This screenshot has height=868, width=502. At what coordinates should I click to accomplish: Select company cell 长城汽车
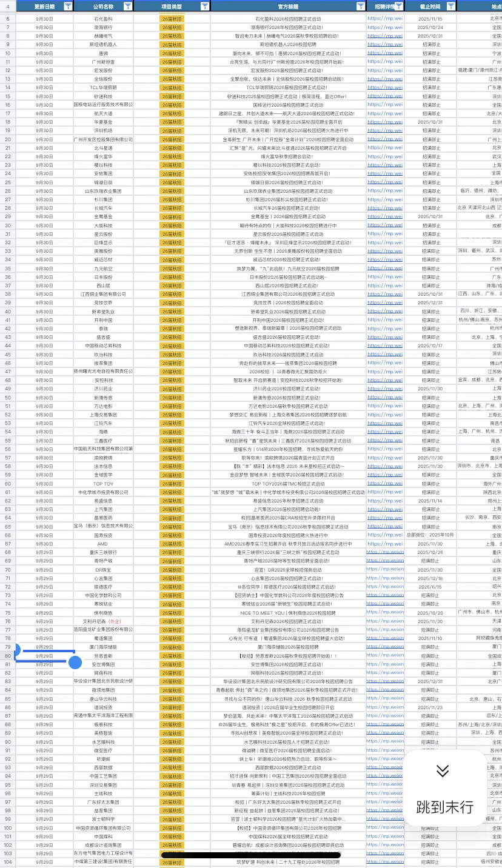(x=104, y=208)
